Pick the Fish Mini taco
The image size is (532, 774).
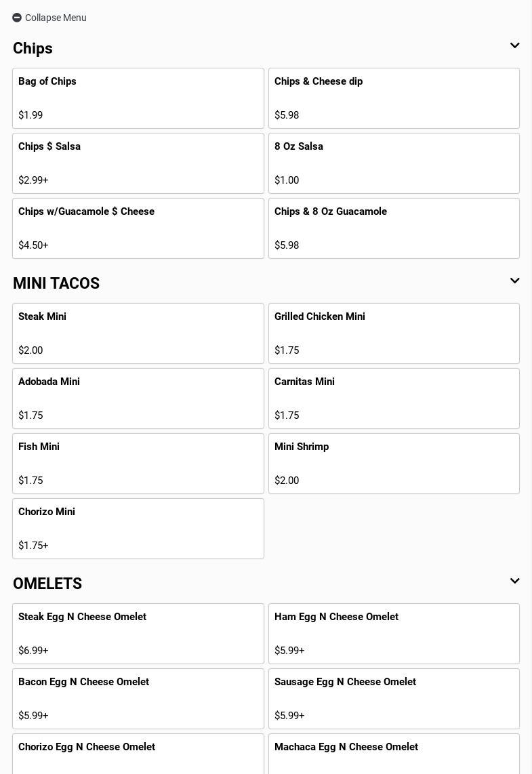coord(138,464)
